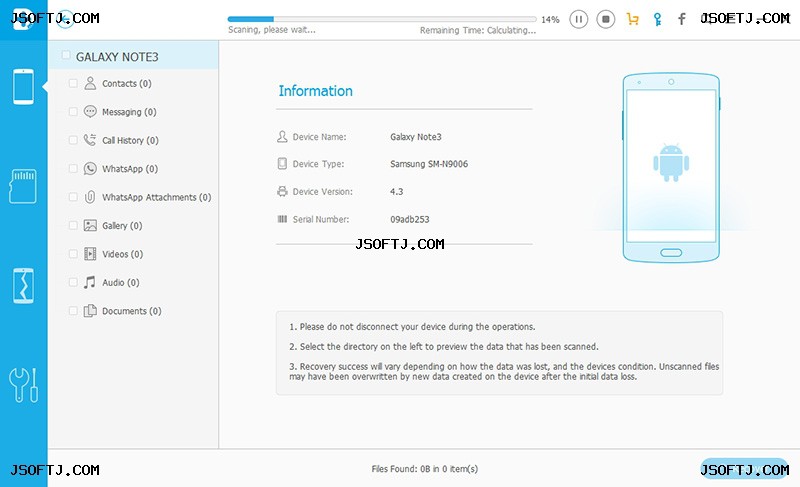Click the 'Remaining Time: Calculating...' text
The height and width of the screenshot is (487, 800).
tap(478, 31)
